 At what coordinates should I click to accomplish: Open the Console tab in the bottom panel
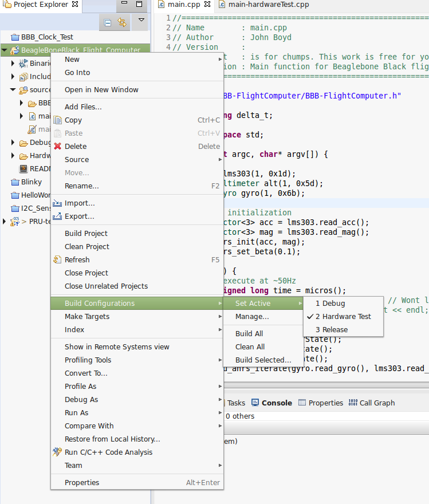(x=277, y=403)
